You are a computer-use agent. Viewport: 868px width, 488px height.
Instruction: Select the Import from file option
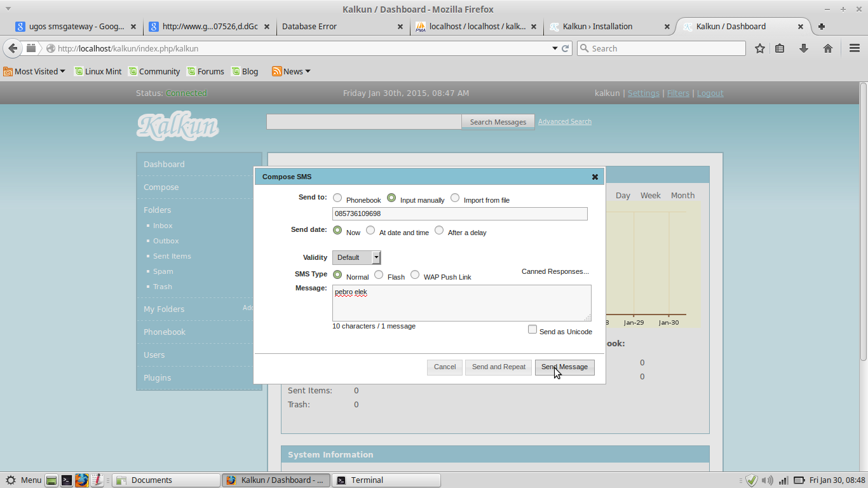(455, 198)
